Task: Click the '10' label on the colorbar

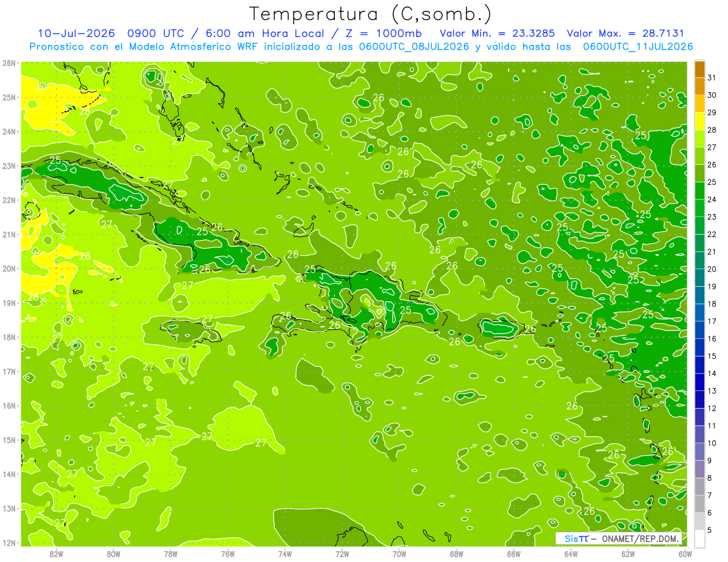Action: pos(712,443)
